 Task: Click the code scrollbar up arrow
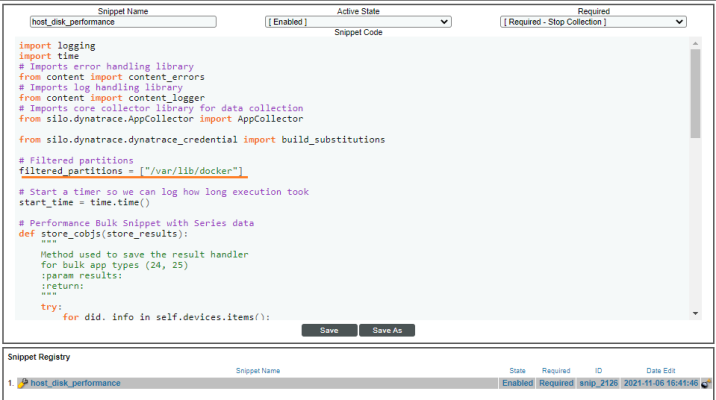pyautogui.click(x=695, y=43)
